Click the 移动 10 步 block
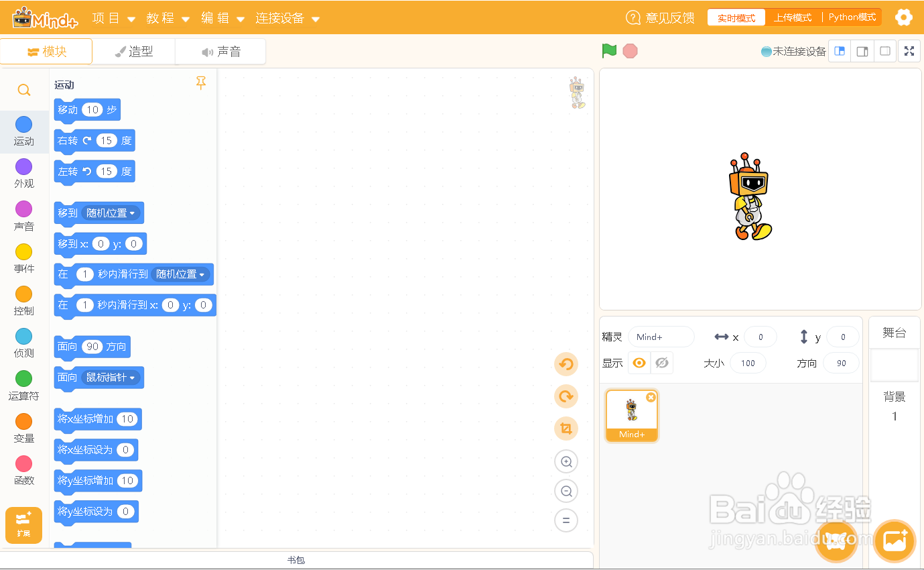924x570 pixels. tap(87, 110)
